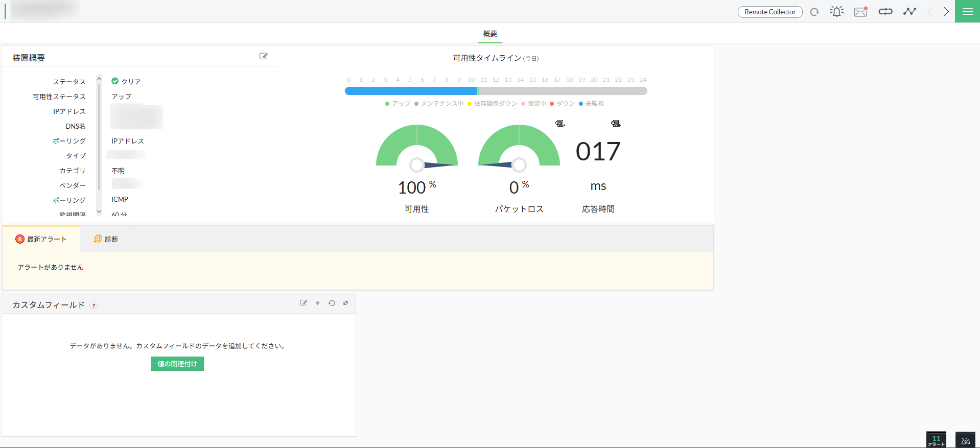Click the chain loop icon in the top bar
The image size is (980, 448).
point(885,11)
